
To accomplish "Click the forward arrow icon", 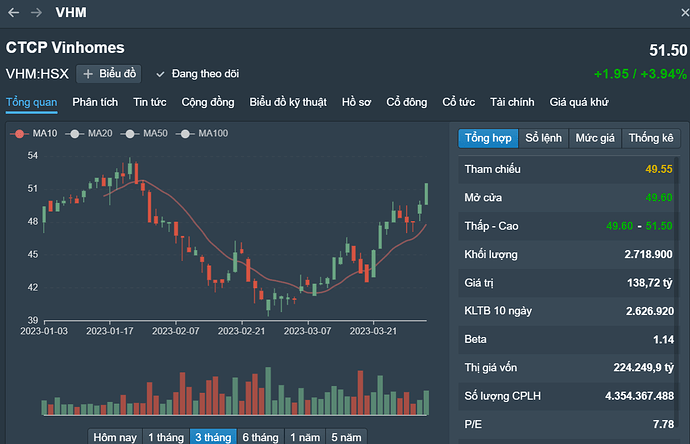I will tap(37, 13).
